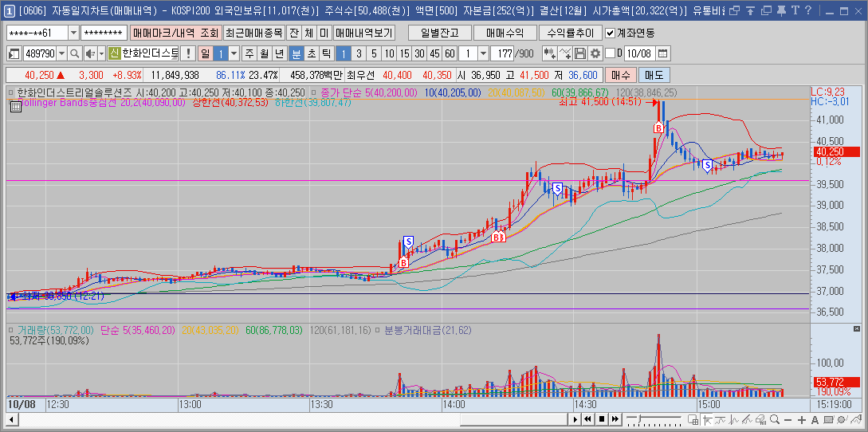The image size is (868, 432).
Task: Select the 분 minute period button
Action: click(x=297, y=53)
